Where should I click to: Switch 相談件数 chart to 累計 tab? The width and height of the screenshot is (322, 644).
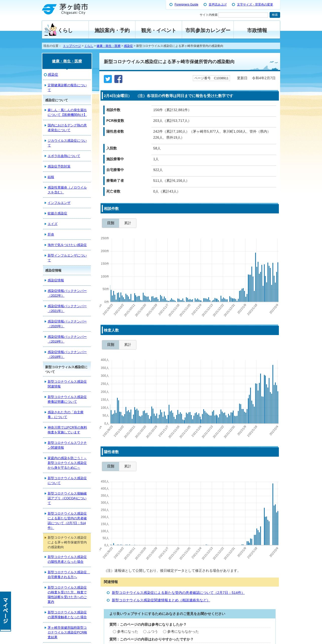[128, 223]
